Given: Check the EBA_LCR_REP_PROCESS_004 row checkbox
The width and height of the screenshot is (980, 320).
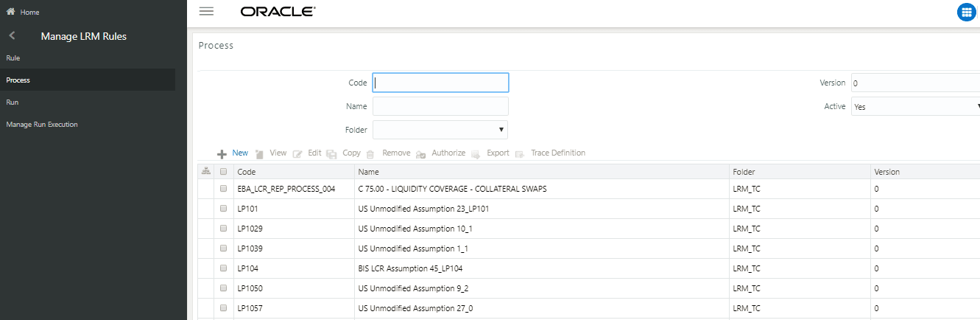Looking at the screenshot, I should (x=224, y=189).
